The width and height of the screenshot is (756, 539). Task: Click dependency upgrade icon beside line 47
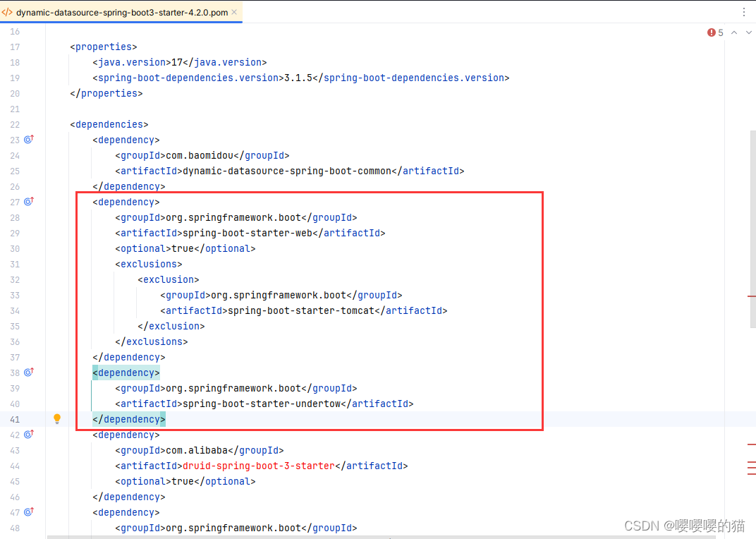click(x=28, y=512)
